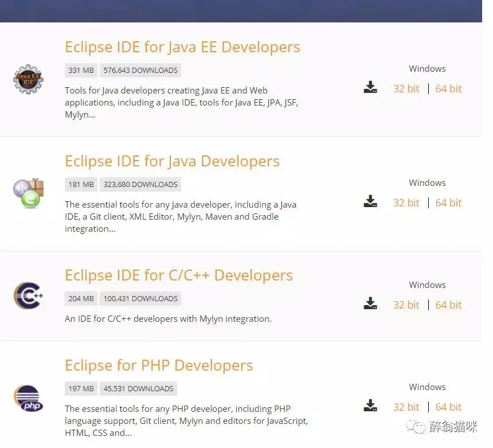Open Eclipse IDE for Java EE Developers title
The image size is (493, 448).
click(182, 48)
